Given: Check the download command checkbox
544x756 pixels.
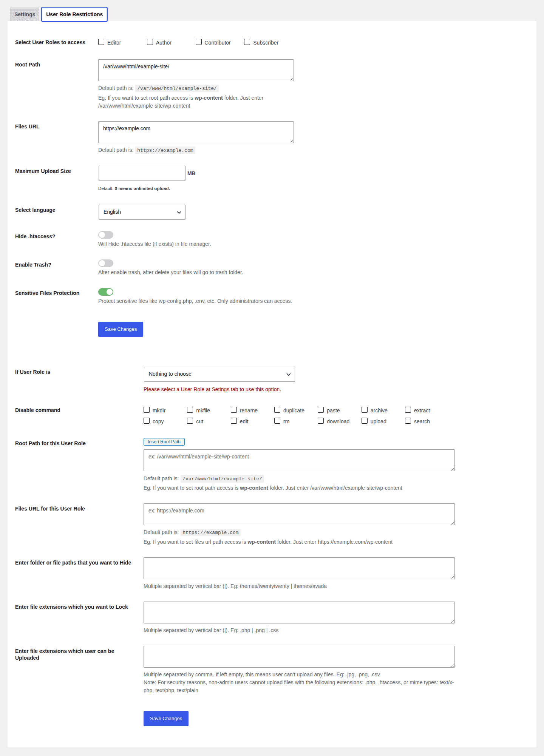Looking at the screenshot, I should (321, 421).
